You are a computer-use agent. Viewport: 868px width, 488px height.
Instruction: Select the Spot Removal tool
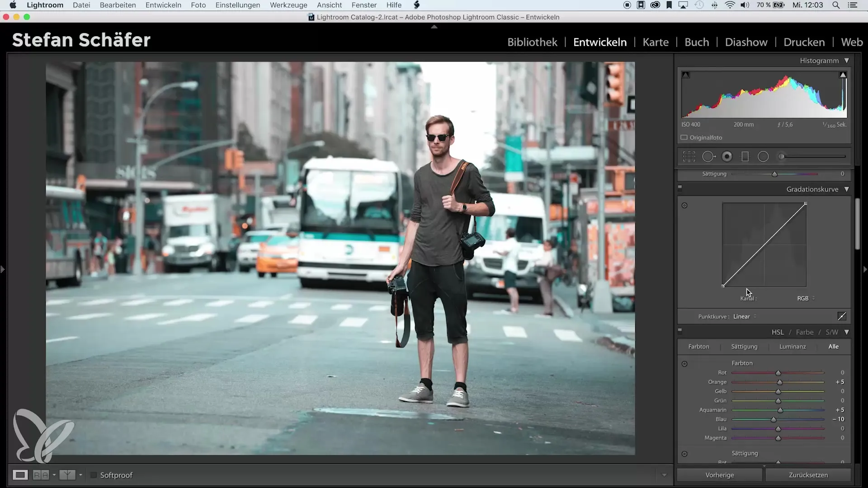[x=708, y=156]
